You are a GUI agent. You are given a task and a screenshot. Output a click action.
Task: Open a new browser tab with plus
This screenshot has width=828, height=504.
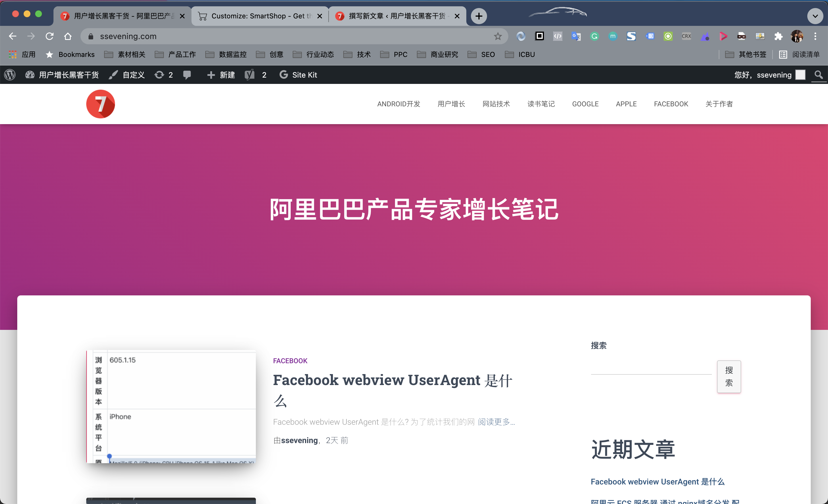[x=479, y=16]
